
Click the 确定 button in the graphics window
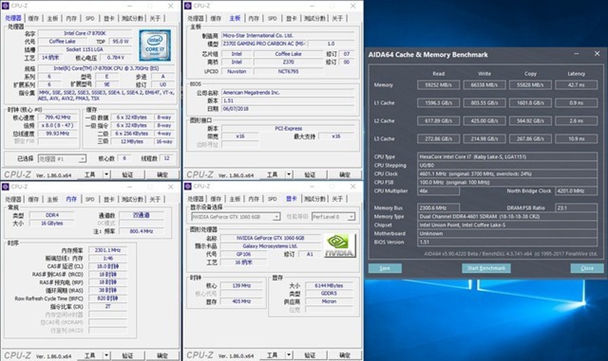tap(345, 355)
